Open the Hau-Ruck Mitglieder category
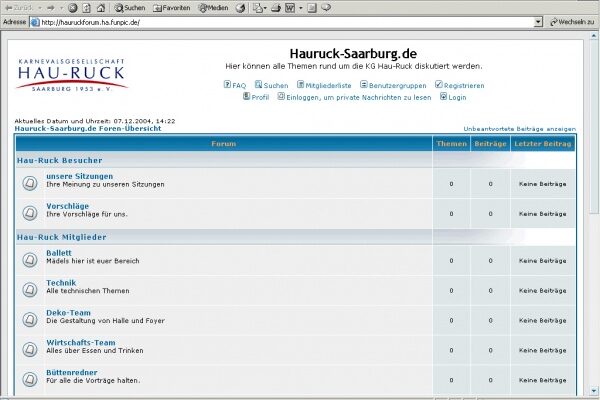Screen dimensions: 600x400 pyautogui.click(x=61, y=237)
